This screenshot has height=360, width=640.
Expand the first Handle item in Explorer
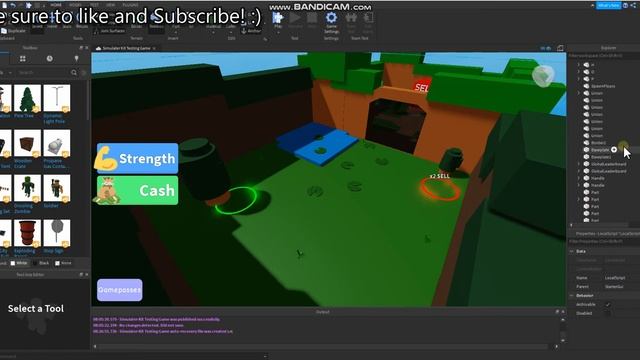pyautogui.click(x=579, y=178)
